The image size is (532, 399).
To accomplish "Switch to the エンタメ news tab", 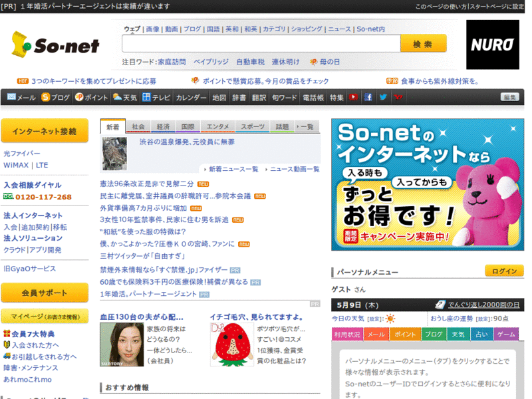I will tap(218, 126).
